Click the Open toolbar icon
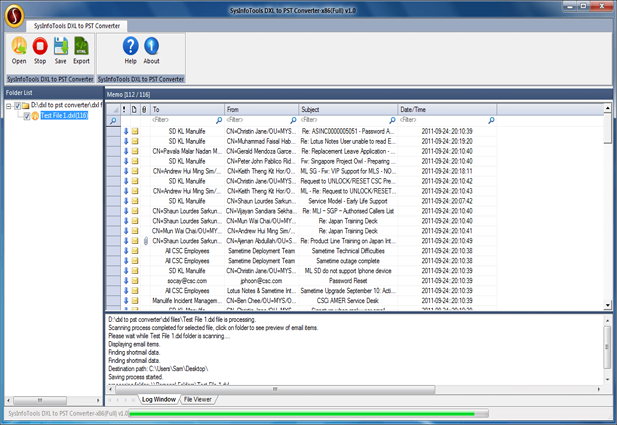 pyautogui.click(x=19, y=50)
